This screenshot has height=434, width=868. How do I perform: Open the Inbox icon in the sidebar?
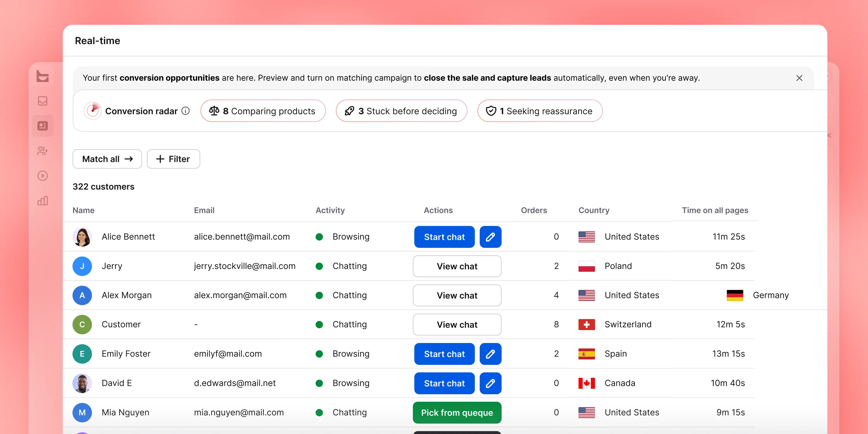42,101
